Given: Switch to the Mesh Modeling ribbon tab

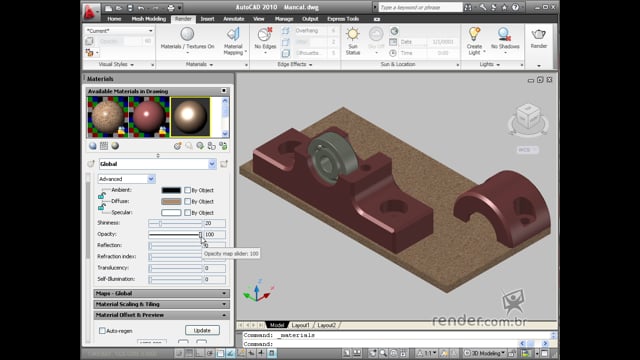Looking at the screenshot, I should click(x=149, y=19).
